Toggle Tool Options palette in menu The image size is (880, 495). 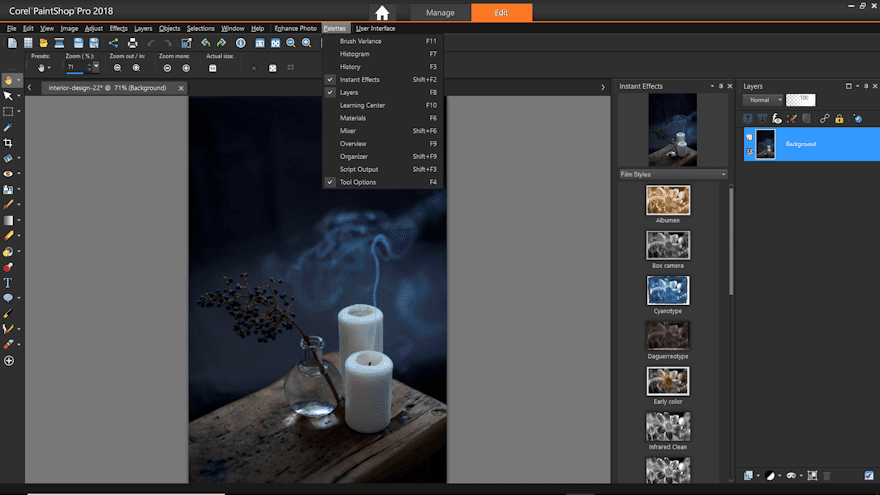[x=357, y=182]
